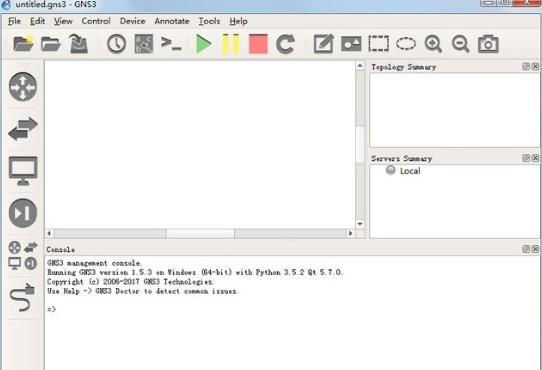Browse security devices in the sidebar
The width and height of the screenshot is (542, 370).
[x=23, y=213]
